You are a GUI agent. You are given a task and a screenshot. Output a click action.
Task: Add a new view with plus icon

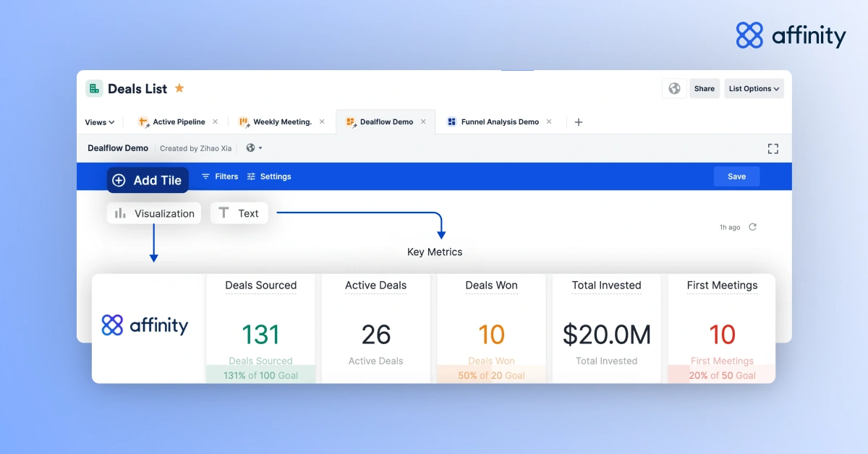pyautogui.click(x=578, y=122)
